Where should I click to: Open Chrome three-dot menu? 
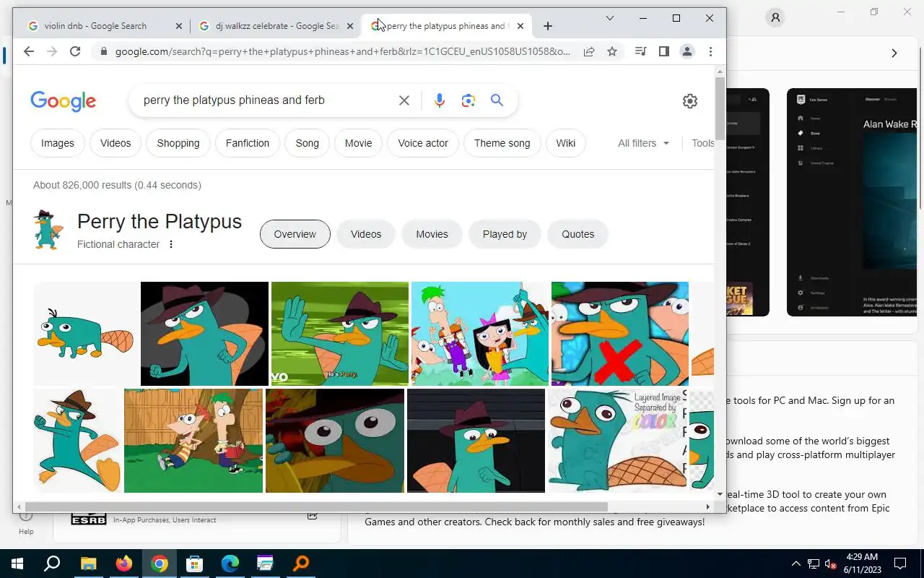710,51
